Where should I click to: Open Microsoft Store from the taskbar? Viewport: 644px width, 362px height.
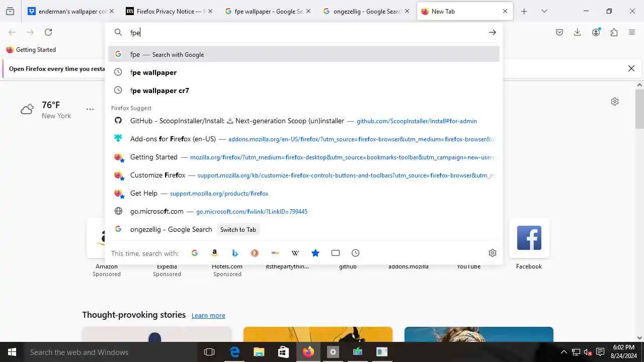pos(284,352)
